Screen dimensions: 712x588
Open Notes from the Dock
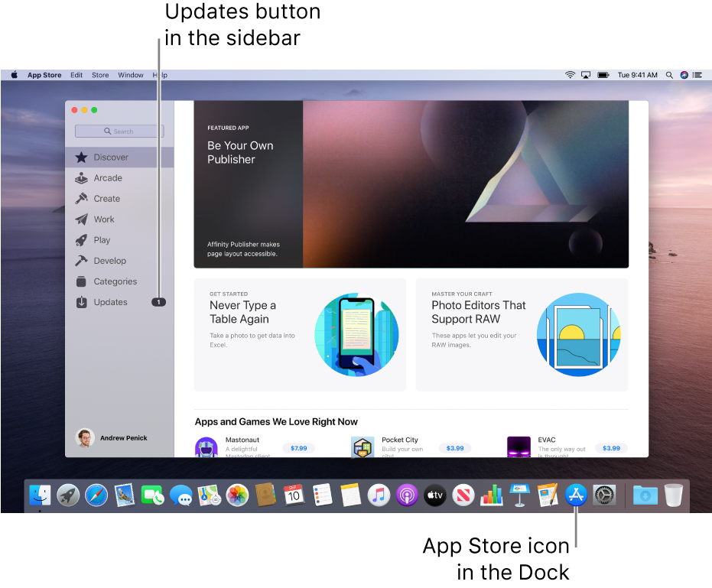pos(350,495)
